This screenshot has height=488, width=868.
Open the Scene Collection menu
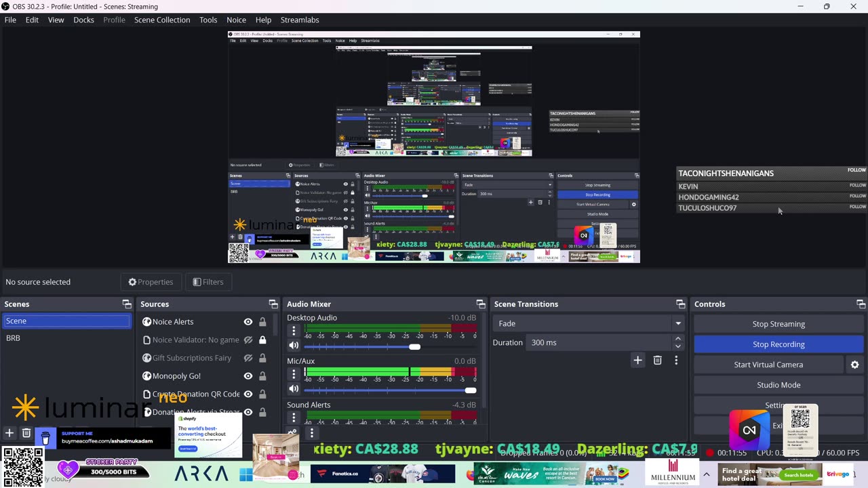tap(162, 20)
